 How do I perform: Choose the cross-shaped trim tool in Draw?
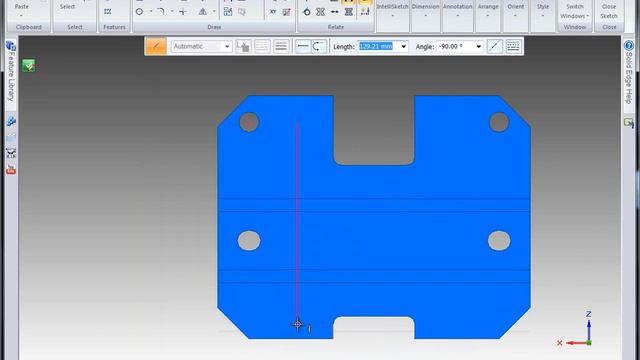point(183,12)
